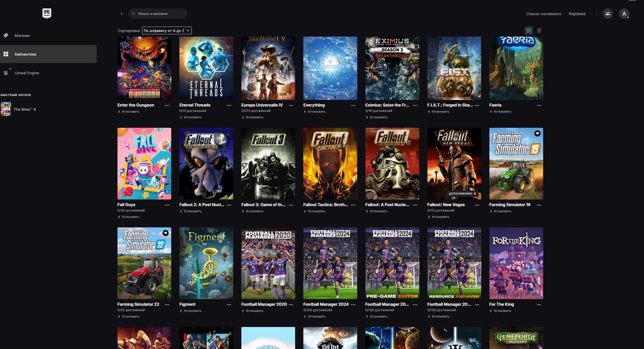The height and width of the screenshot is (349, 644).
Task: Open options menu for Farming Simulator 22
Action: point(167,305)
